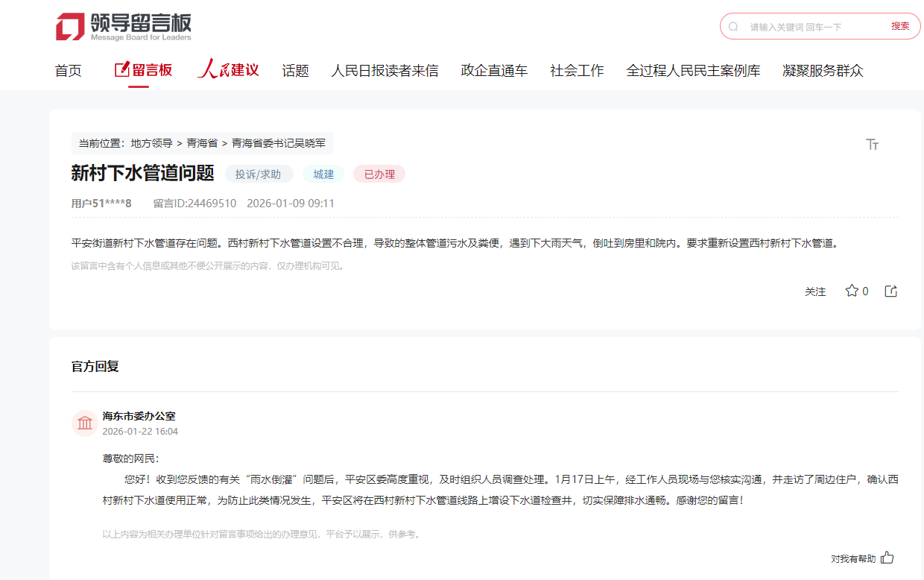Star this message to favorite it
The width and height of the screenshot is (924, 580).
click(852, 291)
